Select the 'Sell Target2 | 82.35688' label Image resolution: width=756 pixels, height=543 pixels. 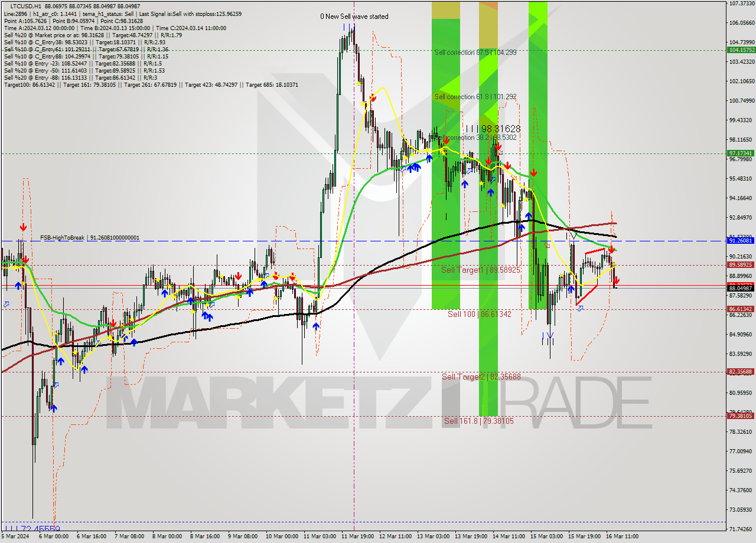click(x=481, y=377)
